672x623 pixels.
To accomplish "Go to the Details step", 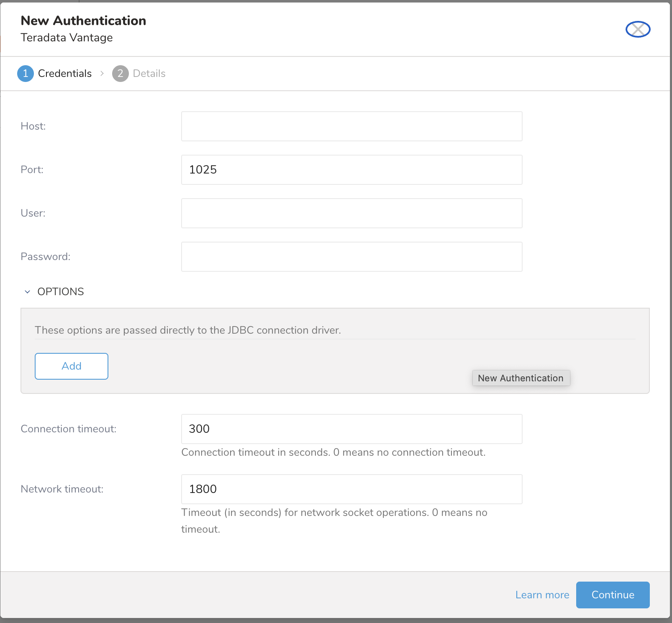I will (149, 74).
